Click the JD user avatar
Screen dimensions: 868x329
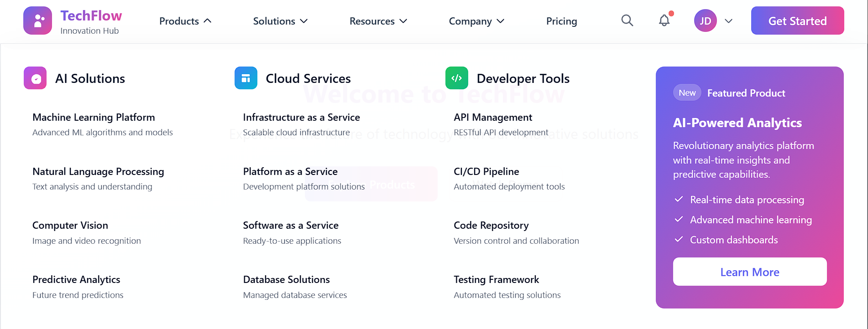pos(705,21)
